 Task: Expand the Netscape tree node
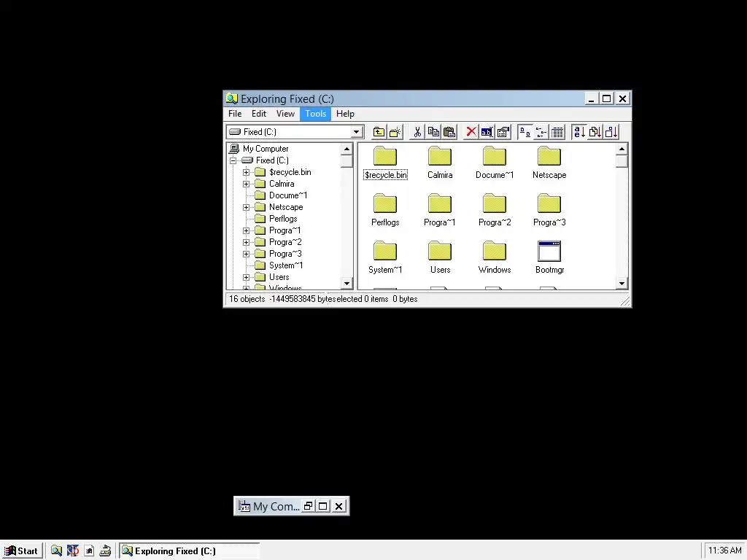[246, 207]
